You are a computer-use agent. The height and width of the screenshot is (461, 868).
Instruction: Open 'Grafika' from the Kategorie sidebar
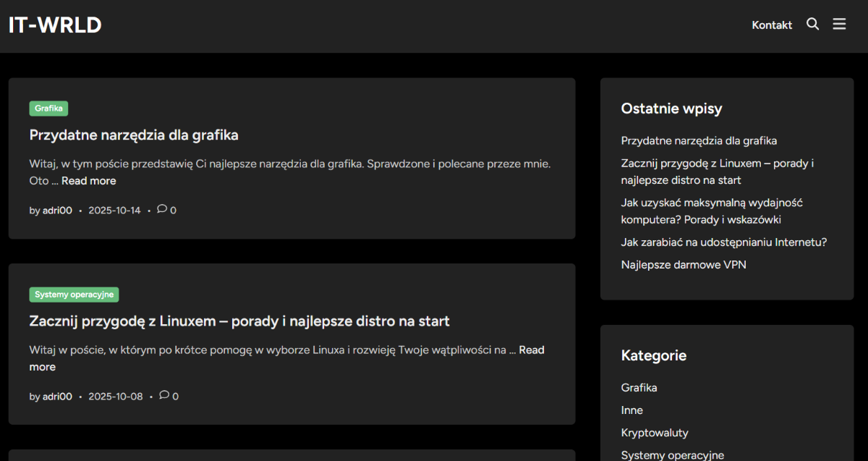pos(639,387)
